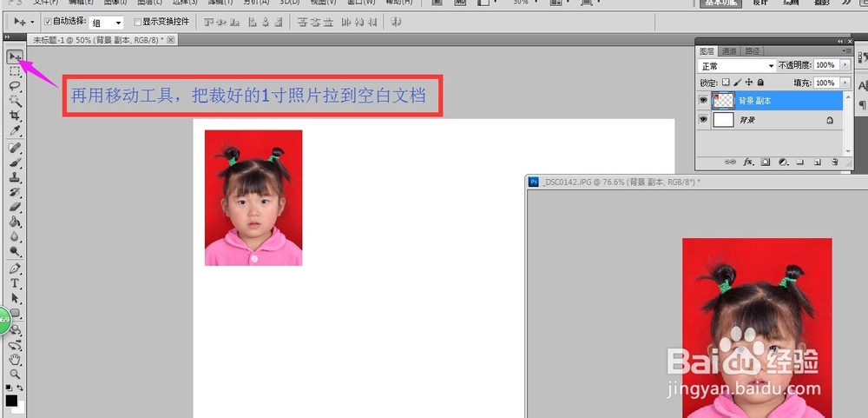Screen dimensions: 868x418
Task: Select the Spot Healing Brush tool
Action: coord(15,148)
